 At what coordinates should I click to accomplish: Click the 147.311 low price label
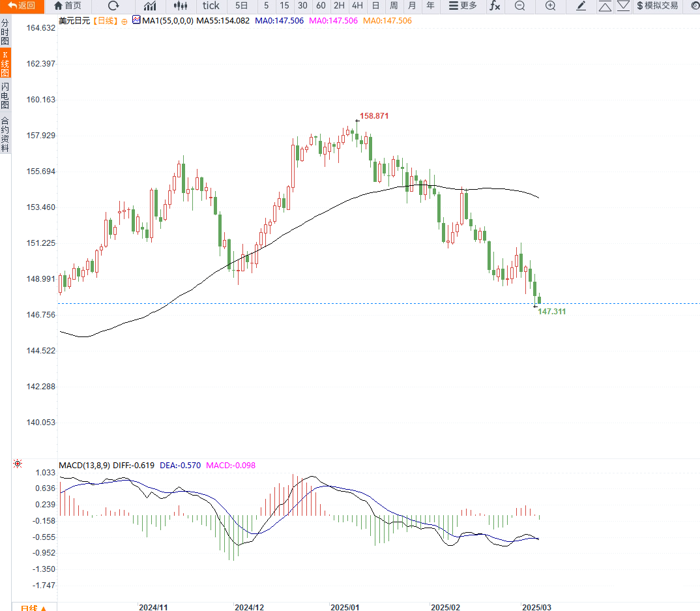(552, 311)
